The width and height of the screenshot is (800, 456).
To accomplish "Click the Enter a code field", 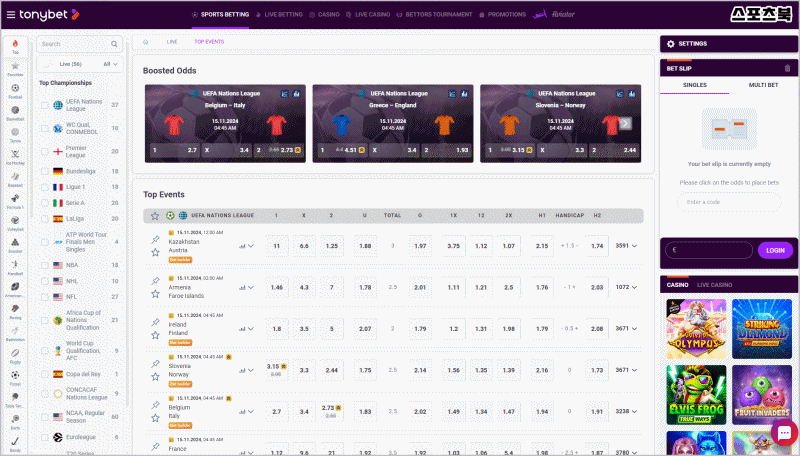I will [x=729, y=202].
